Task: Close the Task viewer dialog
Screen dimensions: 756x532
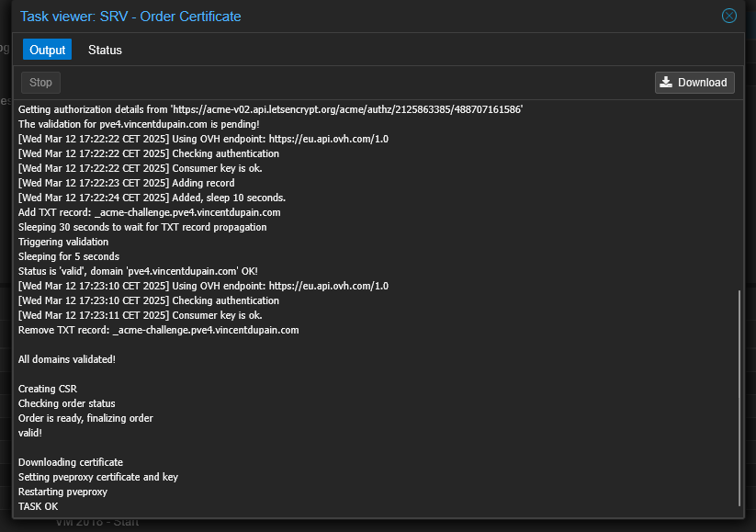Action: click(x=728, y=16)
